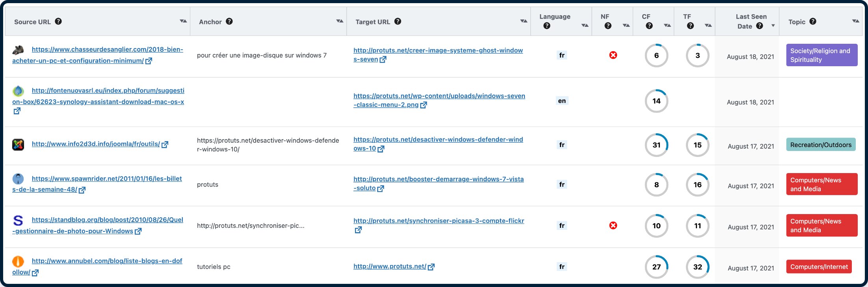The width and height of the screenshot is (868, 287).
Task: Click the CF column help icon
Action: coord(649,26)
